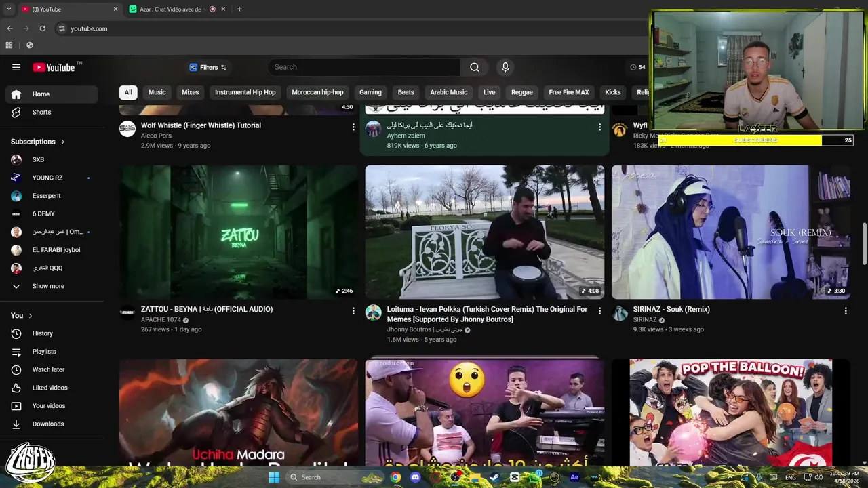Open Pop The Balloon video thumbnail

coord(731,413)
